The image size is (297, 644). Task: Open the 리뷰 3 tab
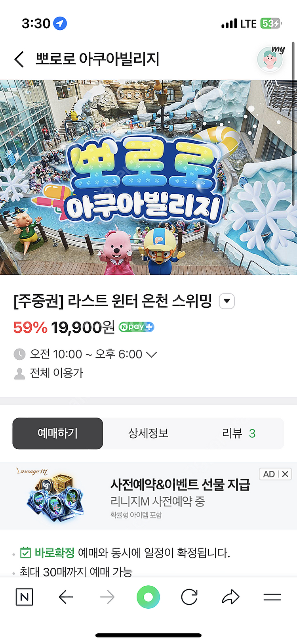pyautogui.click(x=239, y=433)
